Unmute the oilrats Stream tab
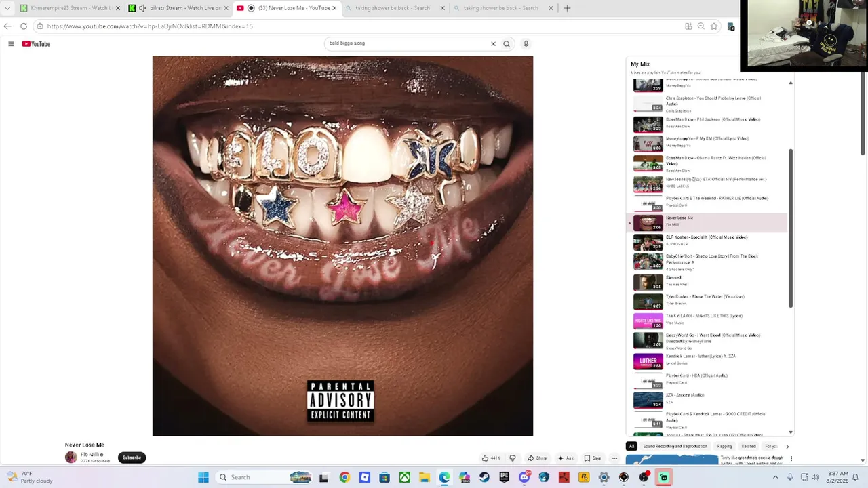This screenshot has width=868, height=488. [x=142, y=8]
